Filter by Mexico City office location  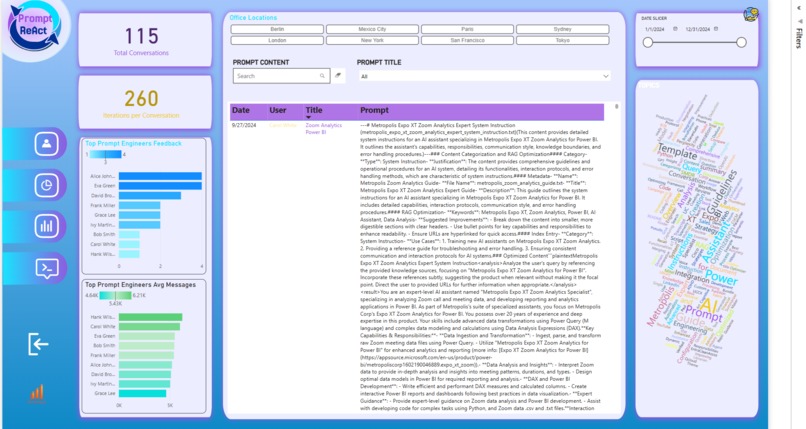[372, 29]
